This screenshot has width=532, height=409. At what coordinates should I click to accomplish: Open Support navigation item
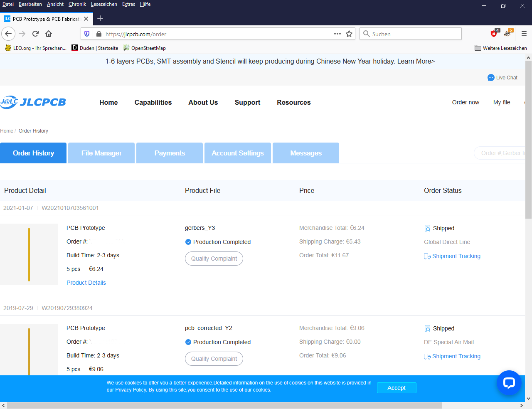[247, 102]
